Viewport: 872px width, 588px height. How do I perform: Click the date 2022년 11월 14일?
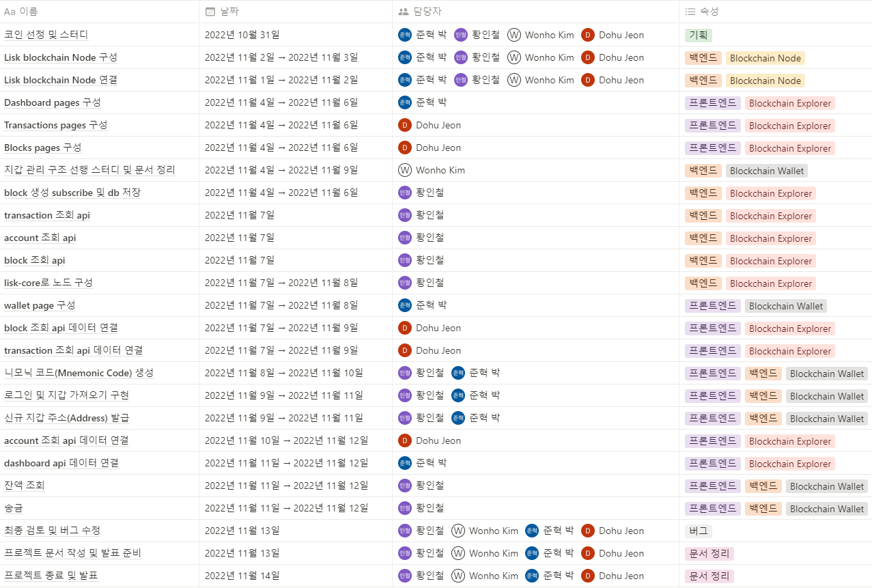[x=242, y=576]
